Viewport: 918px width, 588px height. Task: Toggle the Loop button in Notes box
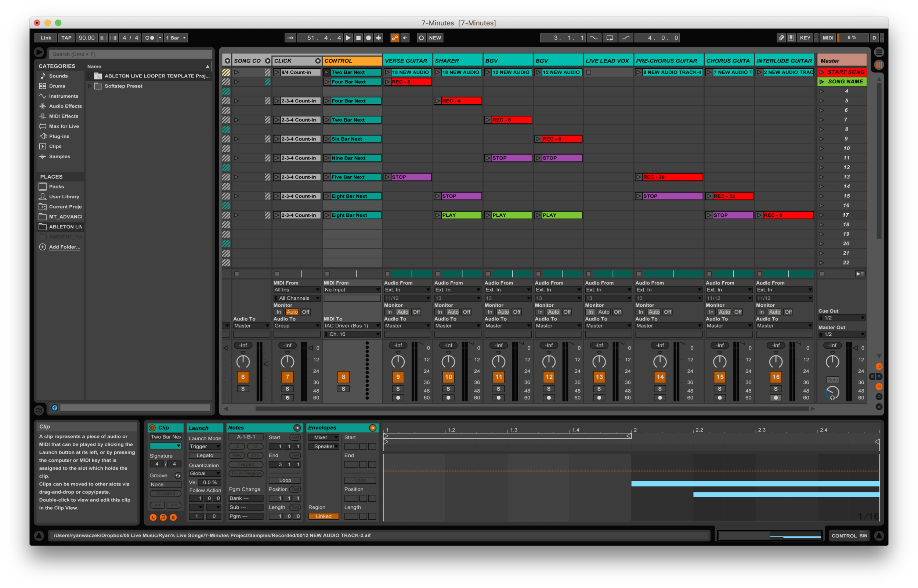coord(285,480)
